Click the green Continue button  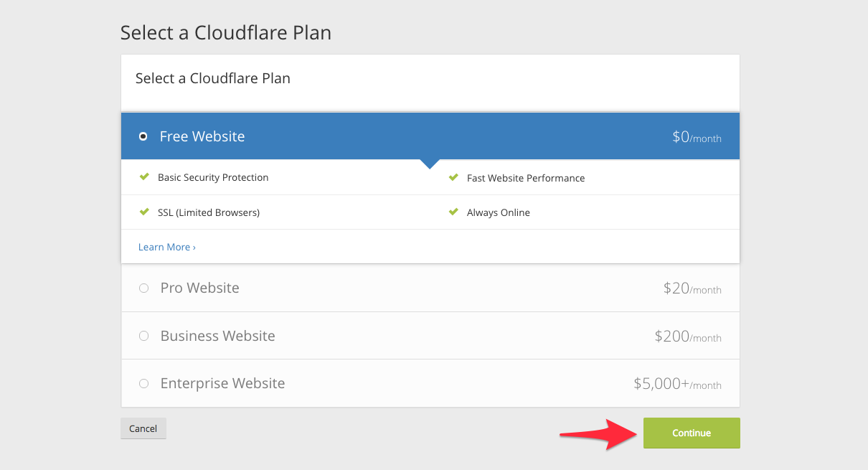[x=692, y=433]
